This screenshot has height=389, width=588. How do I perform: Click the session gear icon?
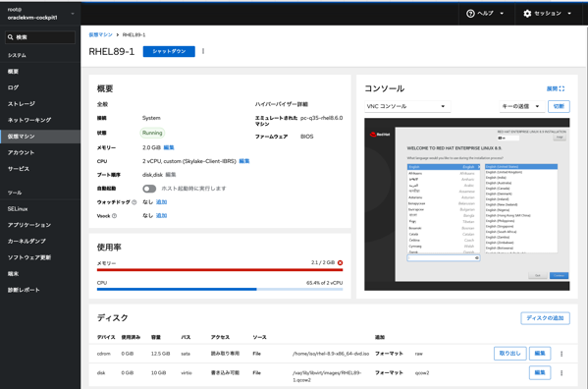527,14
